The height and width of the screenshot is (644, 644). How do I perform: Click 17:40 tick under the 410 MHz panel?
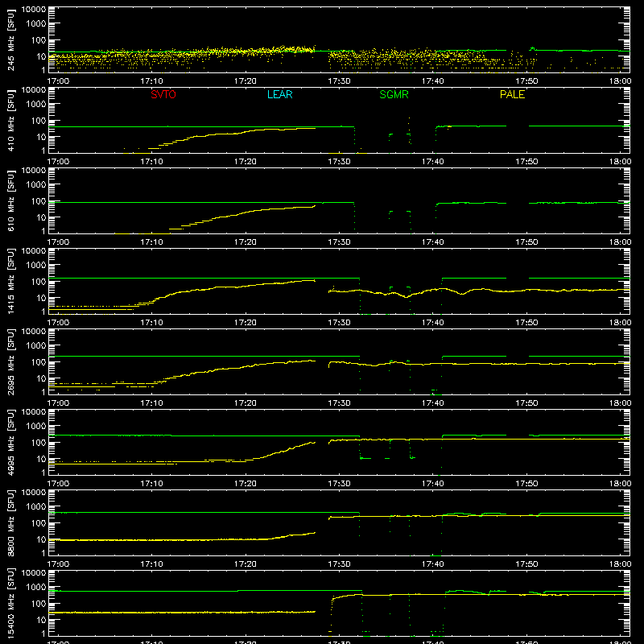point(433,162)
